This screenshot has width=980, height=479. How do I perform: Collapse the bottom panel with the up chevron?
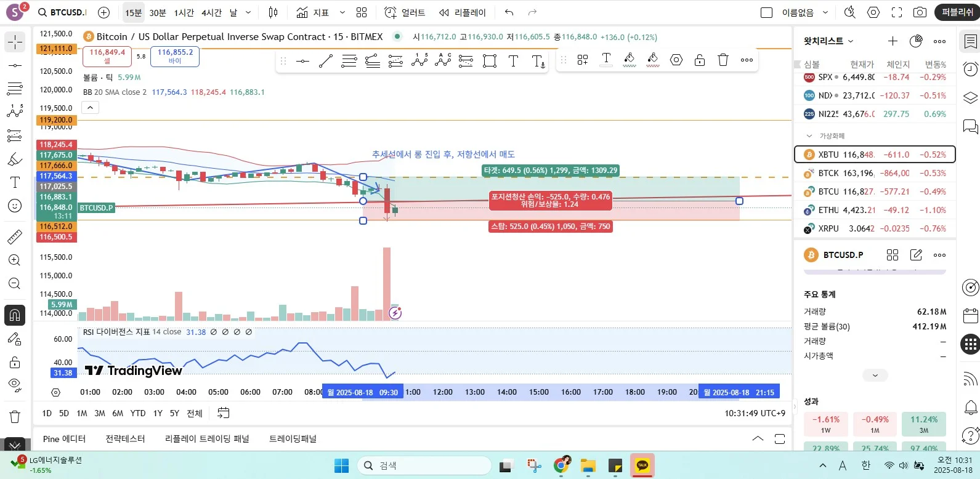tap(758, 439)
